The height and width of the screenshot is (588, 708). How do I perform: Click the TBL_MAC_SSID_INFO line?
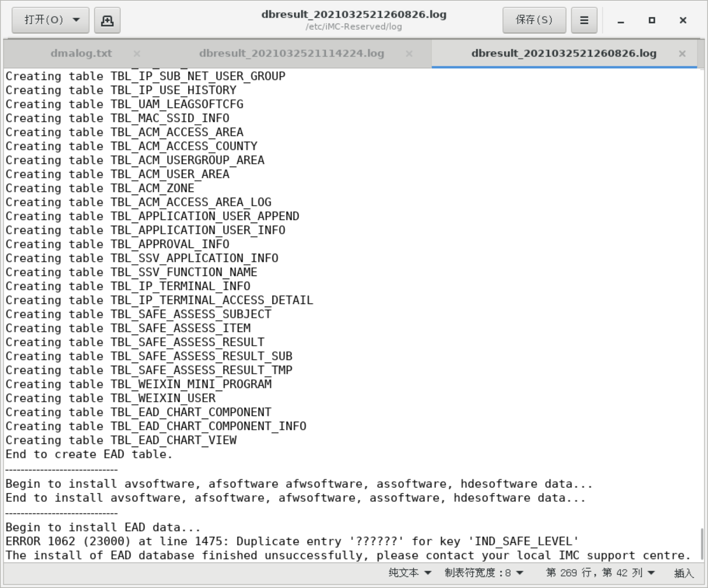117,118
